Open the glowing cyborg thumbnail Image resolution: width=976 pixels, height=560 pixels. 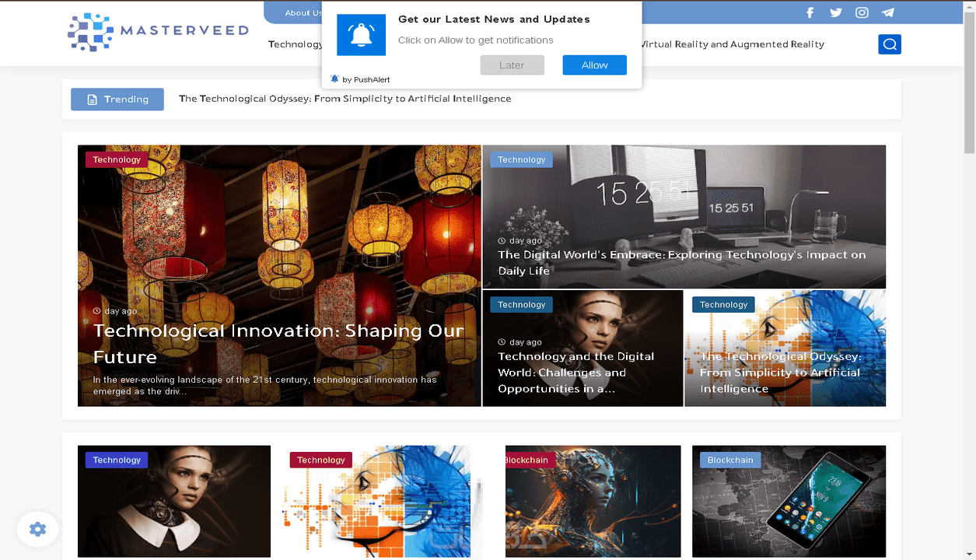[593, 502]
